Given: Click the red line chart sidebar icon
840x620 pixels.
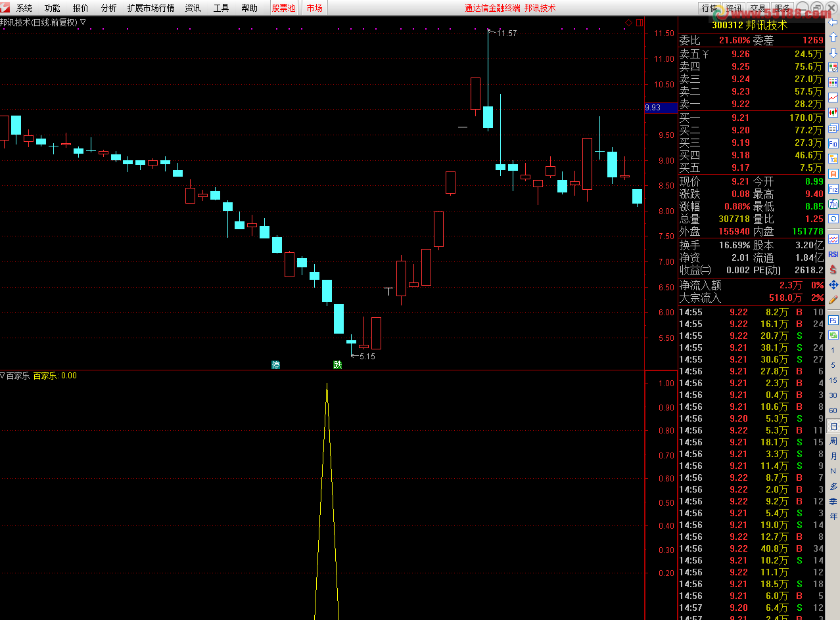Looking at the screenshot, I should point(833,98).
